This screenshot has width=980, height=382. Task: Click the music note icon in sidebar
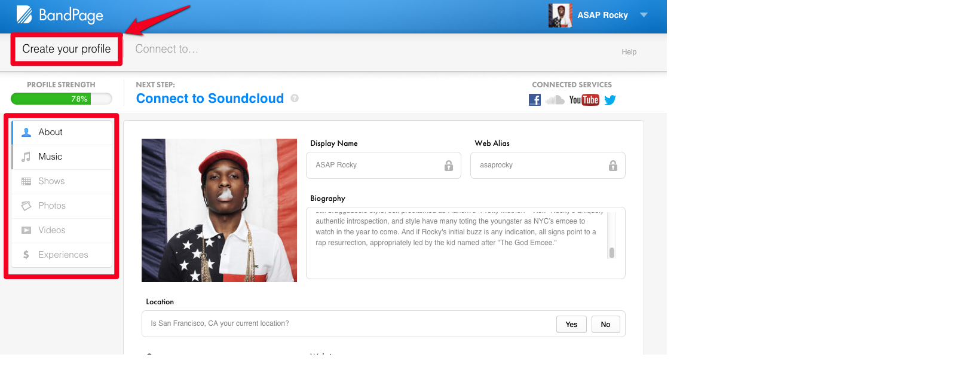[x=26, y=157]
